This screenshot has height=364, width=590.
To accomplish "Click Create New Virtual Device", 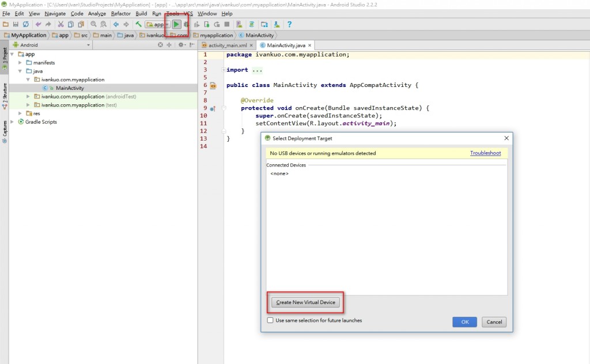I will click(305, 302).
